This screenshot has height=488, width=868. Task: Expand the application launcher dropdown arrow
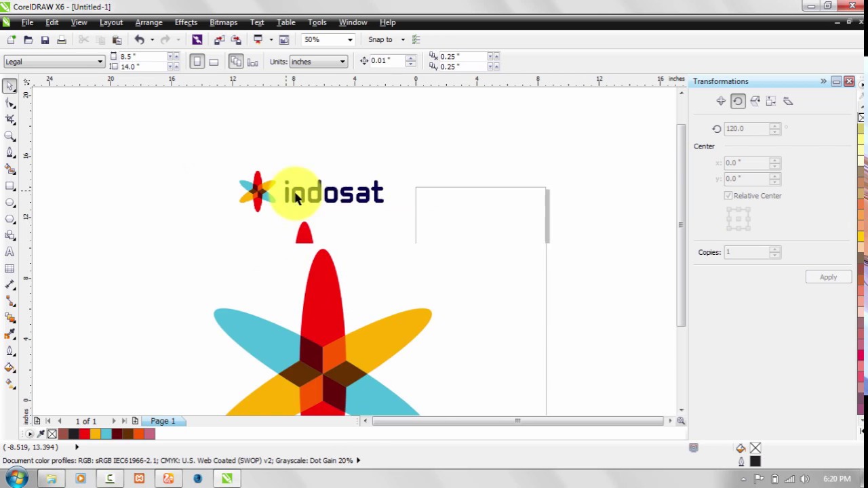click(x=271, y=40)
